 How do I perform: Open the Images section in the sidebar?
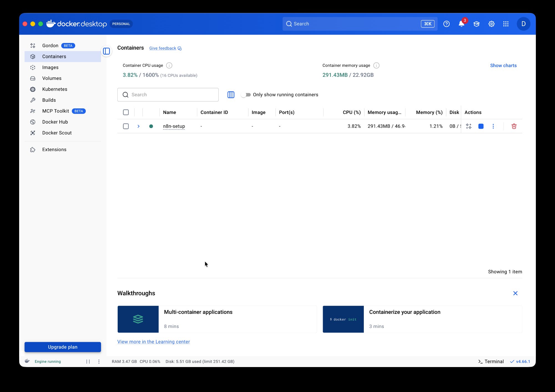pos(51,67)
